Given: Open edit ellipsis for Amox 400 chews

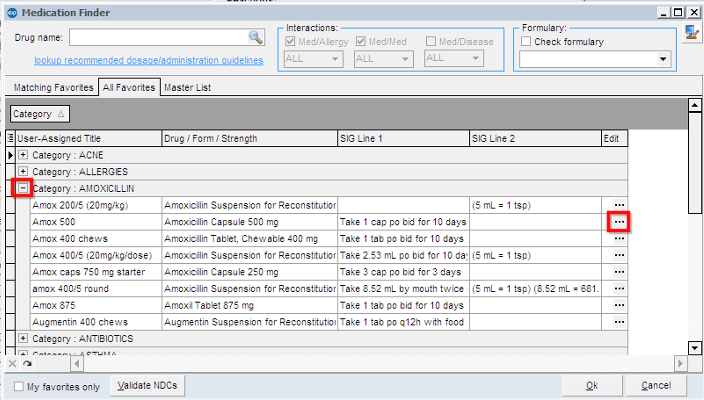Looking at the screenshot, I should click(619, 238).
